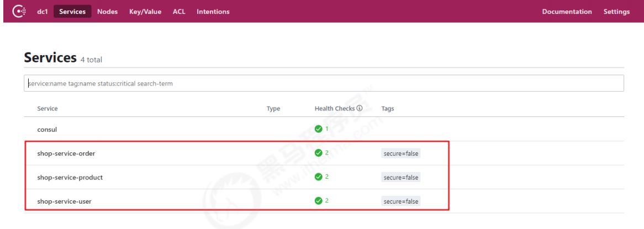Open the shop-service-order service
The width and height of the screenshot is (644, 229).
tap(66, 153)
